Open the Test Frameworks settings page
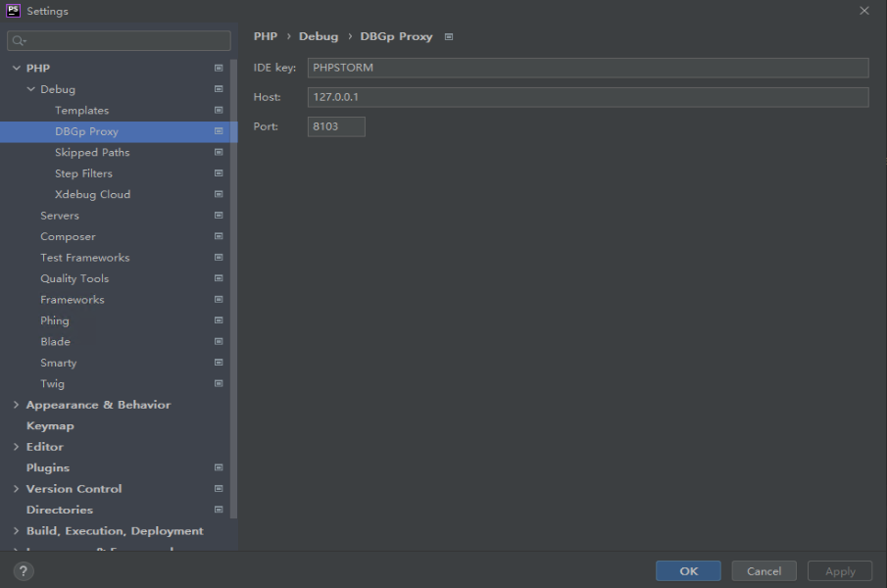 85,257
